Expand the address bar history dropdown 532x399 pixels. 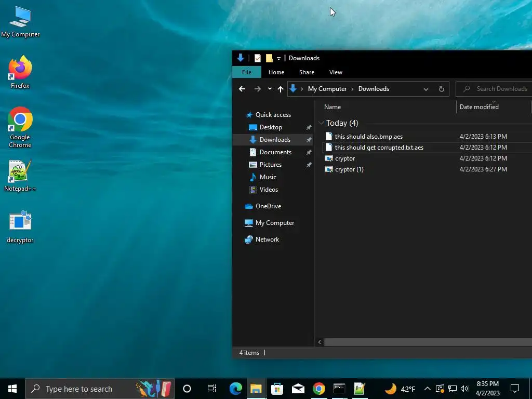(x=426, y=89)
